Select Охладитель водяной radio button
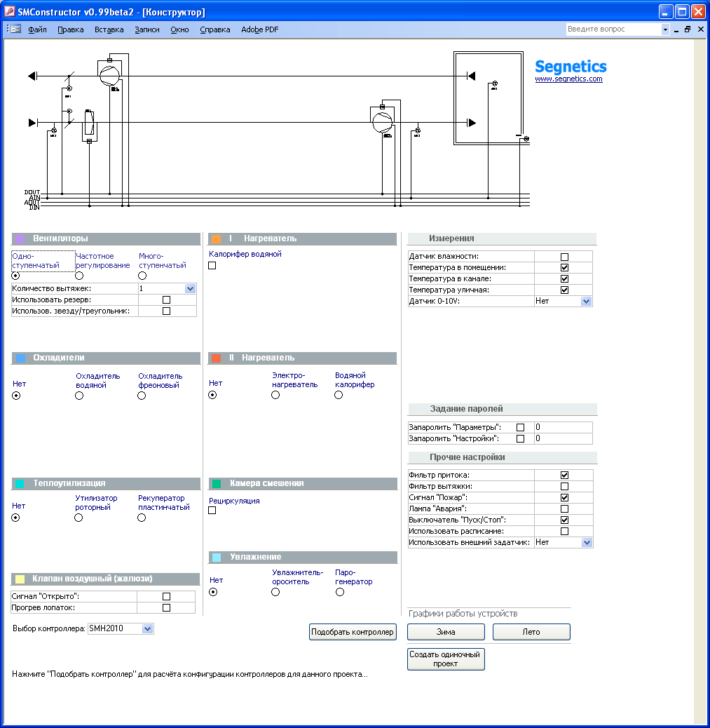This screenshot has height=728, width=710. point(79,396)
